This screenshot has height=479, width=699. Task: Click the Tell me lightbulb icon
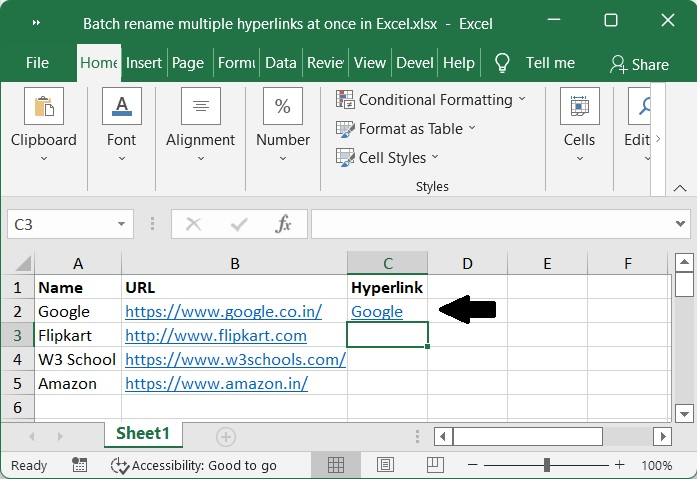click(503, 62)
